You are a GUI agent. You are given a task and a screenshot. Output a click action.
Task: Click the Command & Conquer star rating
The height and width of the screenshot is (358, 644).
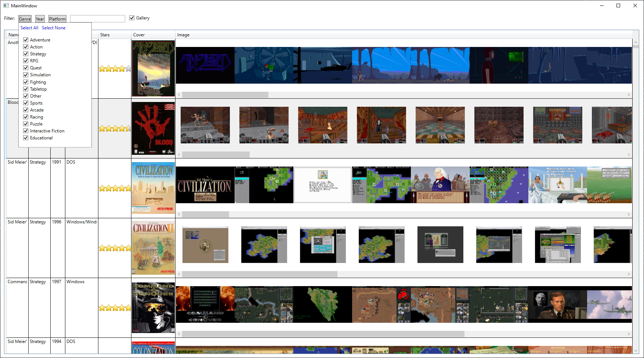pyautogui.click(x=115, y=308)
